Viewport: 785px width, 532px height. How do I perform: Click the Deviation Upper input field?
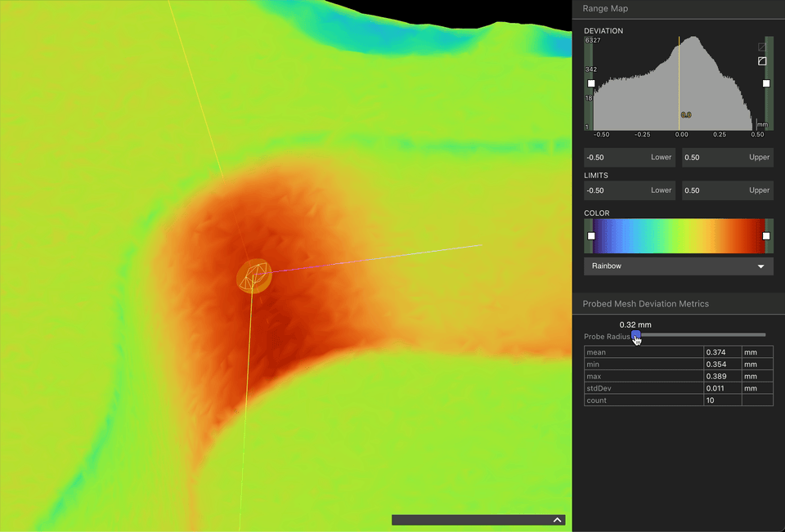[x=728, y=157]
